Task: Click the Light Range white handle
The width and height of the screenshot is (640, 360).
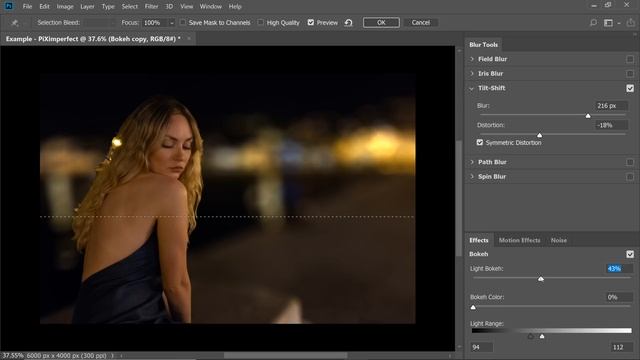Action: coord(542,336)
